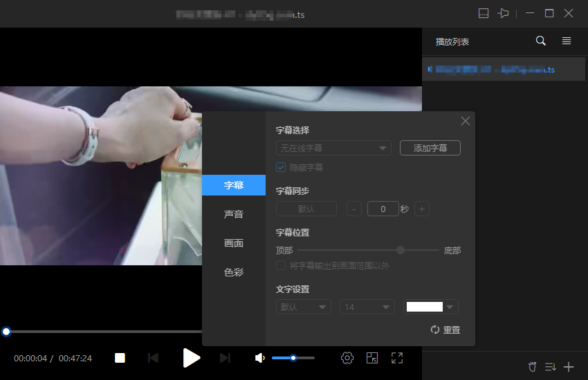Expand the subtitle color dropdown arrow
The width and height of the screenshot is (588, 380).
450,307
